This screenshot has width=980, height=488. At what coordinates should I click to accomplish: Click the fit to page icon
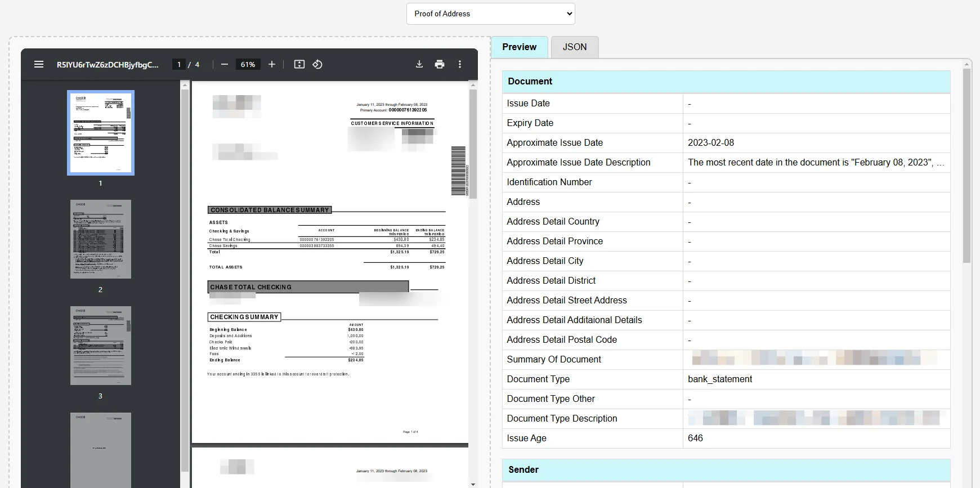click(x=299, y=64)
